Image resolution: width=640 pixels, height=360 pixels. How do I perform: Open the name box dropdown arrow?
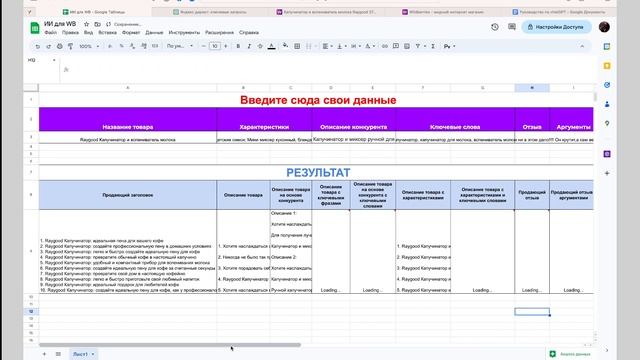(54, 60)
